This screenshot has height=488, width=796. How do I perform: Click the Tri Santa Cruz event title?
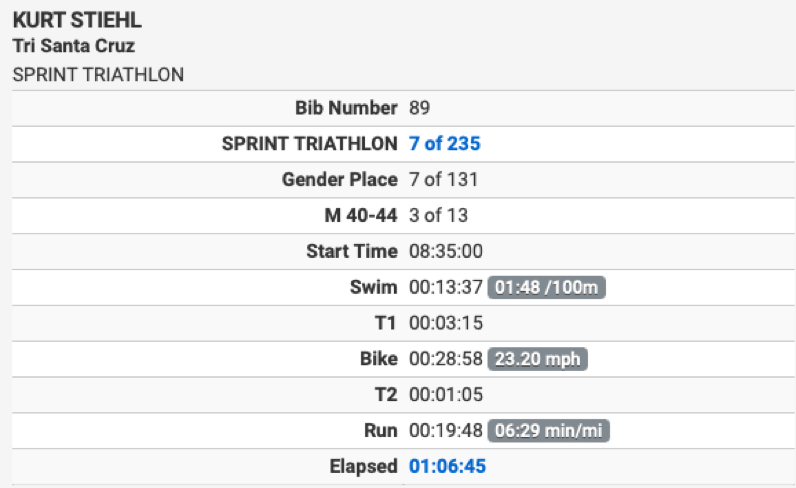coord(74,46)
